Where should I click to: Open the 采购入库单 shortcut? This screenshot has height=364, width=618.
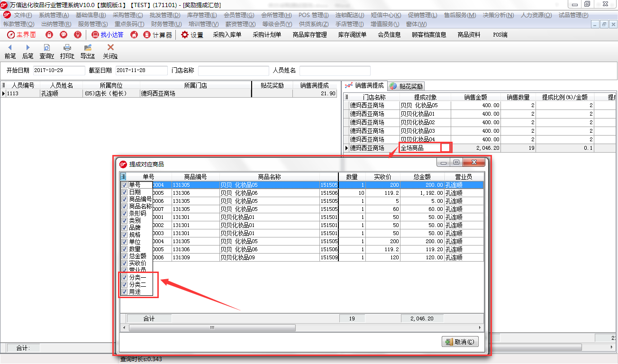(227, 35)
